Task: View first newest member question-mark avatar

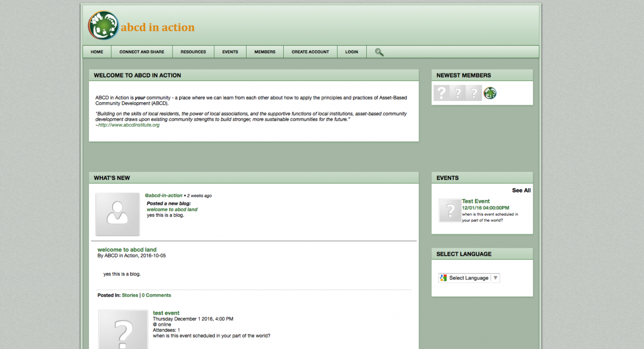Action: point(441,93)
